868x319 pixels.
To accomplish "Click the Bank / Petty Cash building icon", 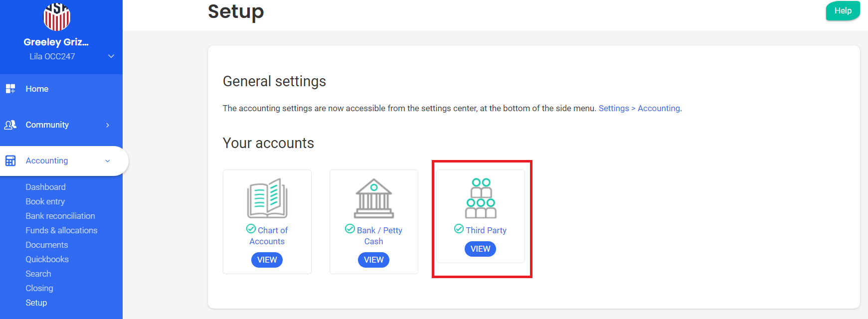I will 374,198.
